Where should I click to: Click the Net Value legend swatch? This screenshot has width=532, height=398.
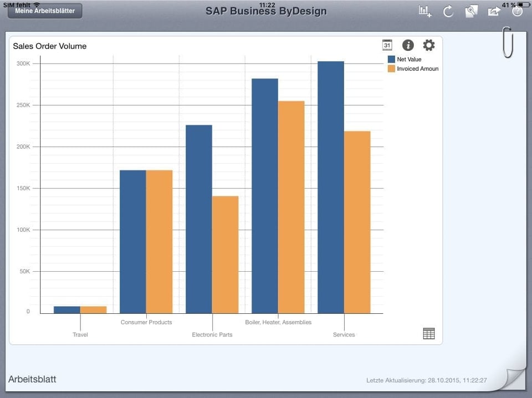tap(391, 59)
